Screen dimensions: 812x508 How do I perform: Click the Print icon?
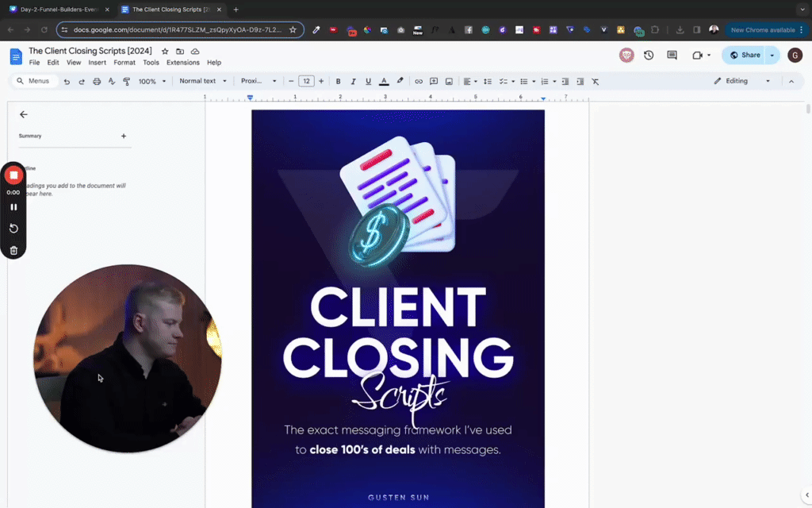(x=95, y=81)
